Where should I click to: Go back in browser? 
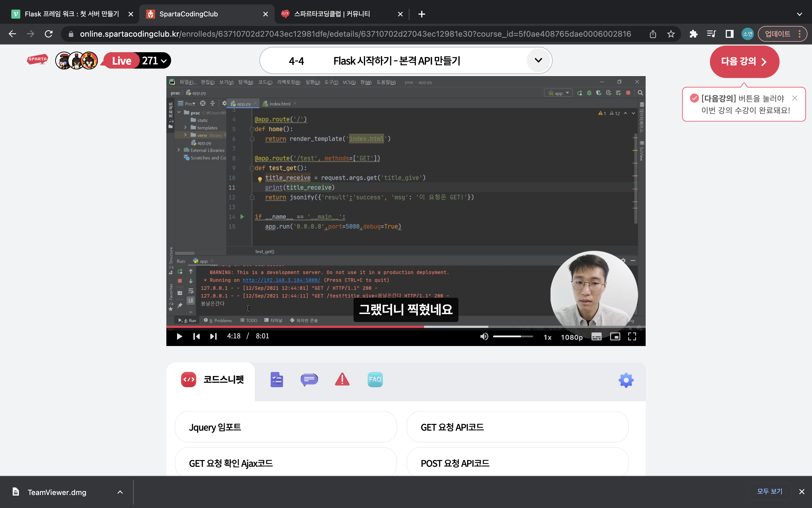pyautogui.click(x=12, y=34)
